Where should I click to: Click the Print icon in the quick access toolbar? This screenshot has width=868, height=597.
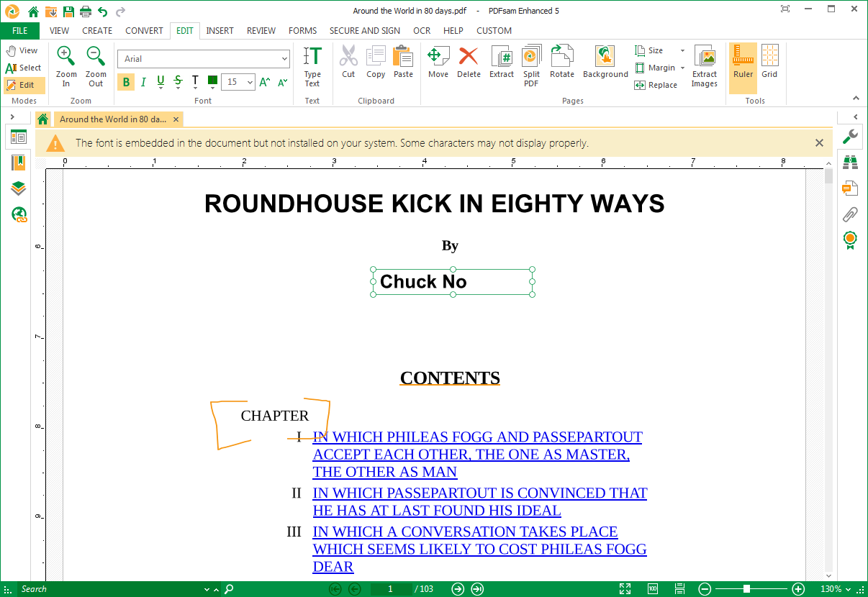86,11
